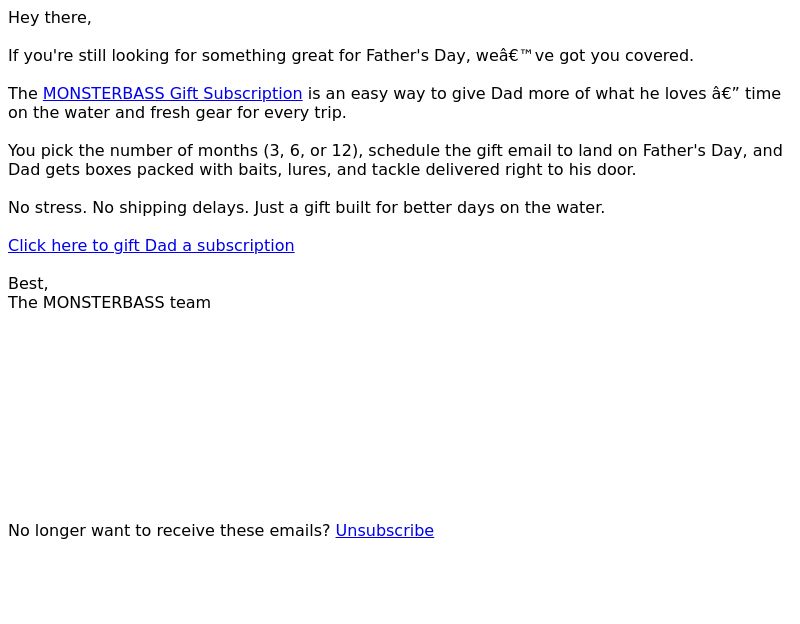The width and height of the screenshot is (800, 624).
Task: Follow the Unsubscribe link
Action: pyautogui.click(x=385, y=531)
